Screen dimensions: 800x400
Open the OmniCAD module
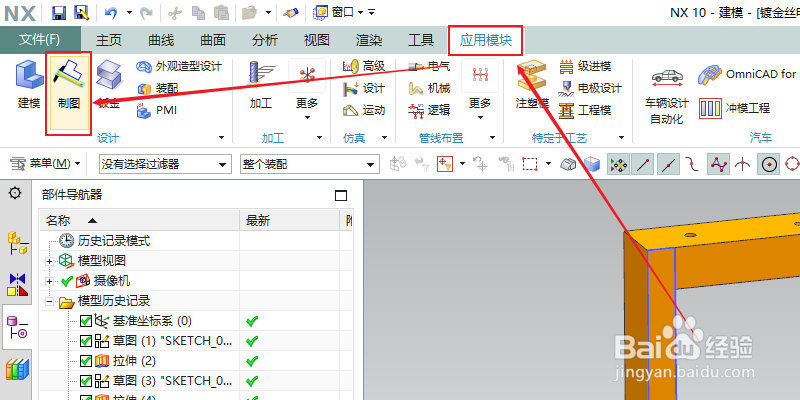click(x=747, y=74)
